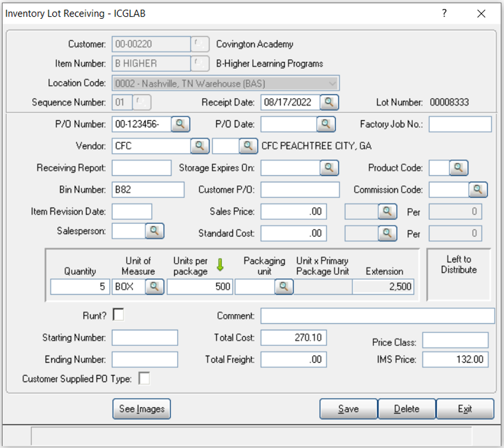Viewport: 504px width, 448px height.
Task: Open the Commission Code lookup icon
Action: pyautogui.click(x=478, y=190)
